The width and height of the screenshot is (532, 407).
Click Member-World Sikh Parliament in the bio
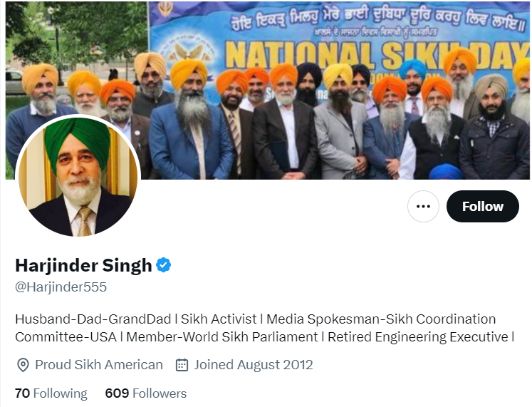point(222,337)
